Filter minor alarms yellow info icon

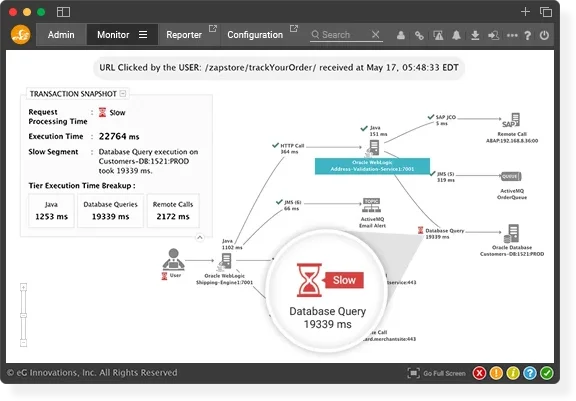[x=513, y=373]
